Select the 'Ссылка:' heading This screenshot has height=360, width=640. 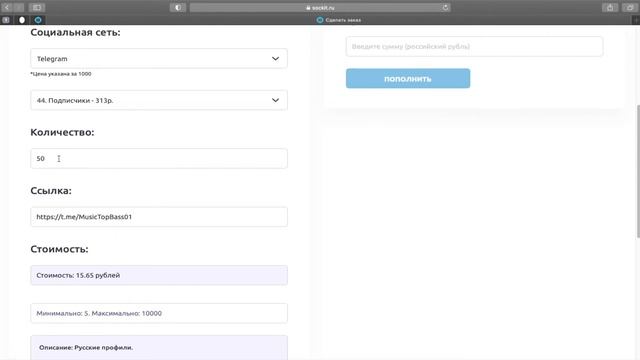click(x=51, y=191)
